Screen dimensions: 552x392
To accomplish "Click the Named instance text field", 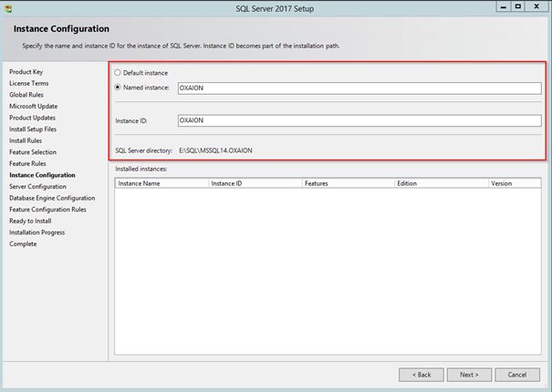I will [x=359, y=88].
